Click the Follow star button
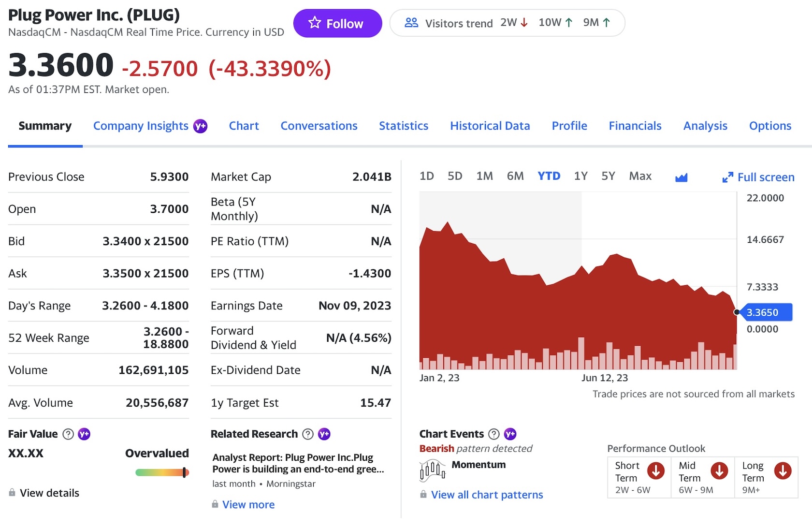Viewport: 812px width, 528px height. click(337, 23)
